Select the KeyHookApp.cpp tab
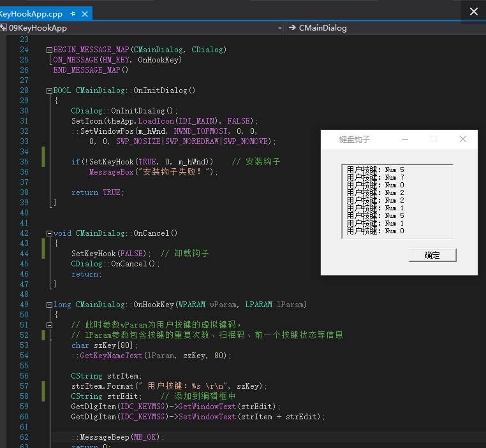Image resolution: width=486 pixels, height=448 pixels. 32,13
